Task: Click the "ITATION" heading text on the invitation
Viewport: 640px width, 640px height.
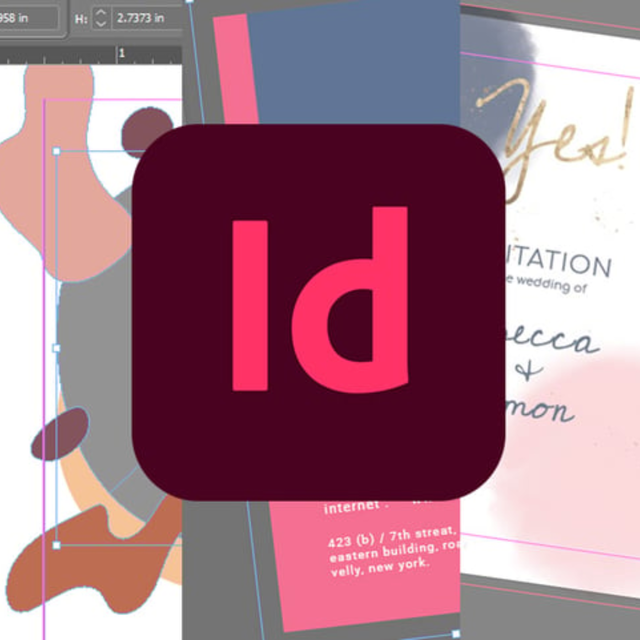Action: 558,262
